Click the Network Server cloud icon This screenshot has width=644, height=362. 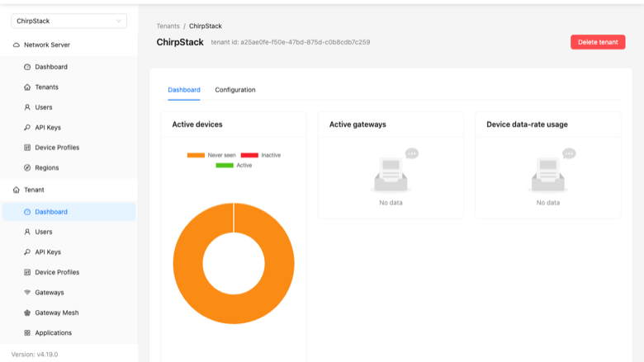click(16, 45)
